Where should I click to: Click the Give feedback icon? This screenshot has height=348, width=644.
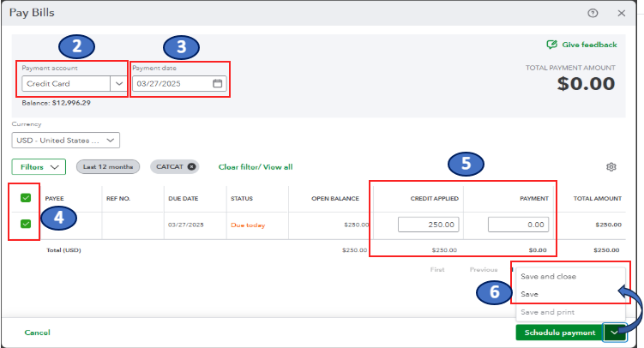coord(551,45)
